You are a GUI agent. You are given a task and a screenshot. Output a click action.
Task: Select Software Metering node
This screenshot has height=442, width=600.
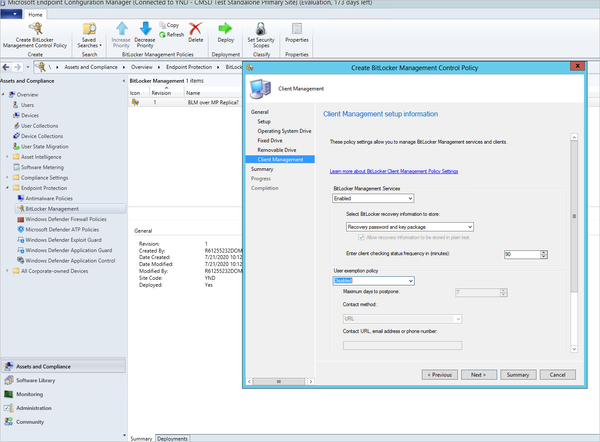(42, 167)
